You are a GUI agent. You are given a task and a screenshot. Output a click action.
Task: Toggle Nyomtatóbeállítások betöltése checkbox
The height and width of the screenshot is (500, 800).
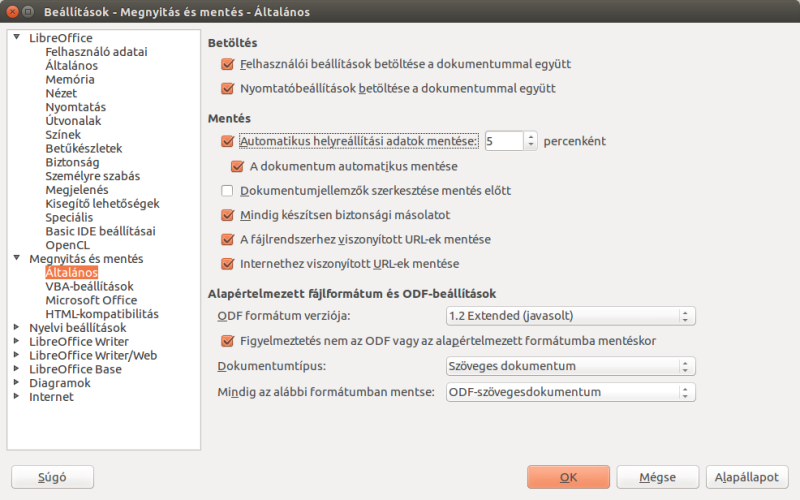coord(228,89)
